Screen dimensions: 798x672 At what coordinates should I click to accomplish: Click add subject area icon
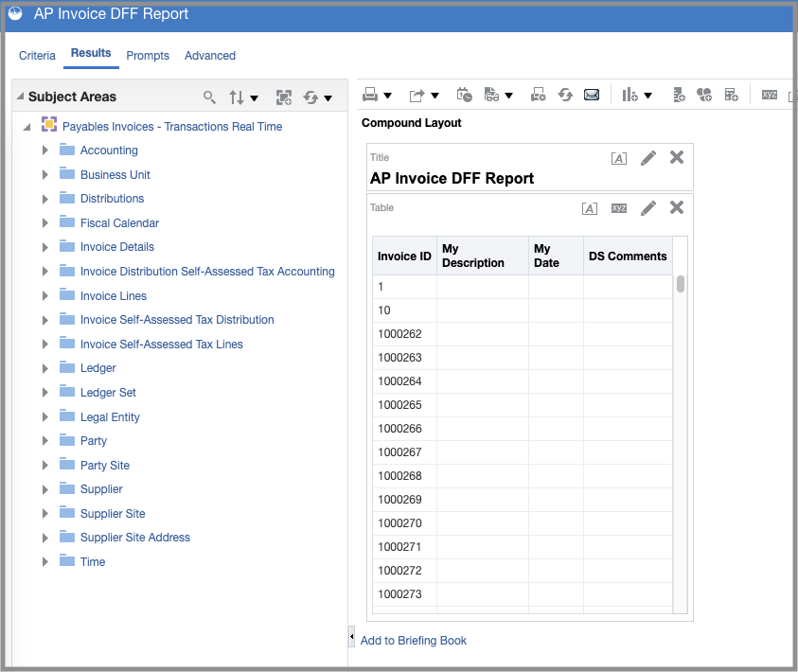pos(283,97)
